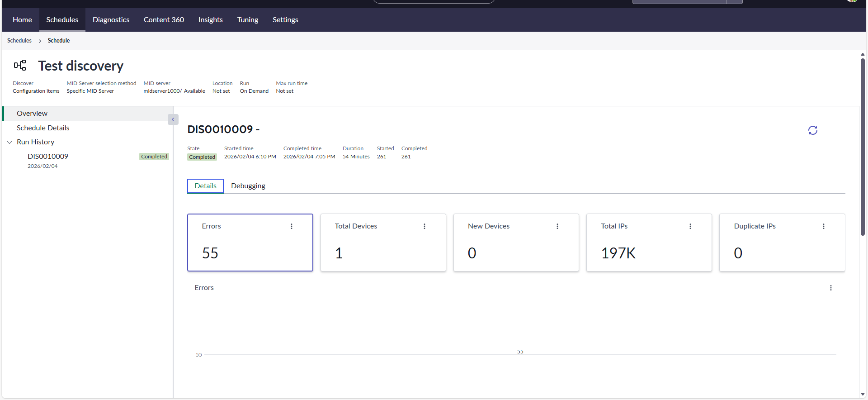This screenshot has height=400, width=868.
Task: Click the Schedule breadcrumb current page
Action: pyautogui.click(x=59, y=41)
